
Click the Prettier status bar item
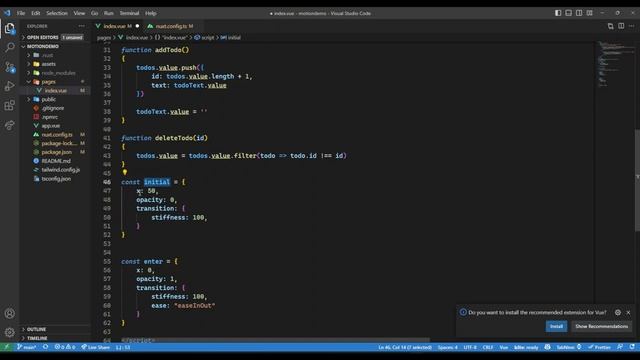[x=600, y=347]
